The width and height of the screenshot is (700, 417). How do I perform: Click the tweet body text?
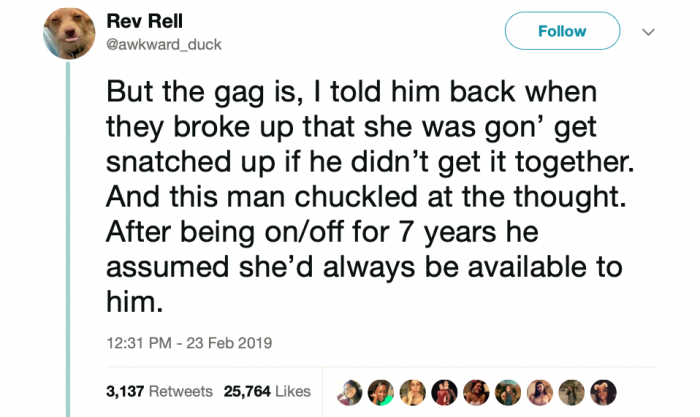[x=370, y=196]
